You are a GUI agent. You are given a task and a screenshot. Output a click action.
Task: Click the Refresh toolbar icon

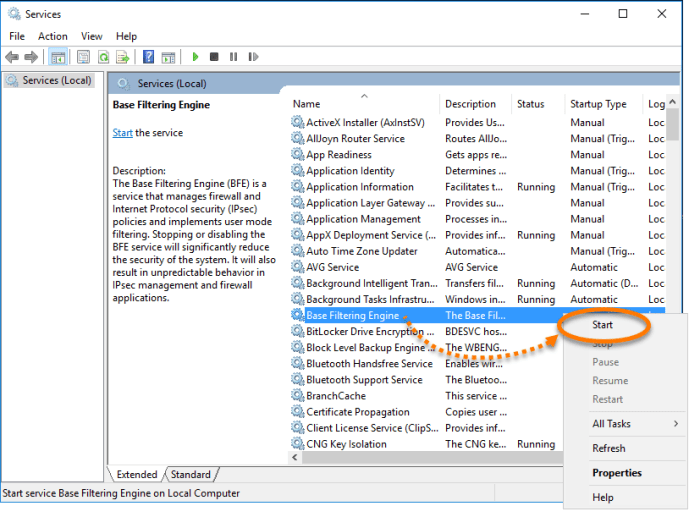click(x=104, y=57)
